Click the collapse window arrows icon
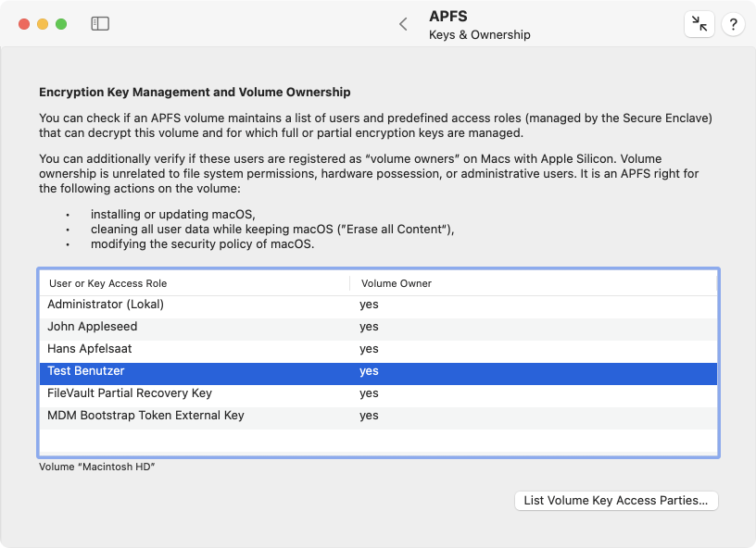This screenshot has height=548, width=756. (699, 23)
